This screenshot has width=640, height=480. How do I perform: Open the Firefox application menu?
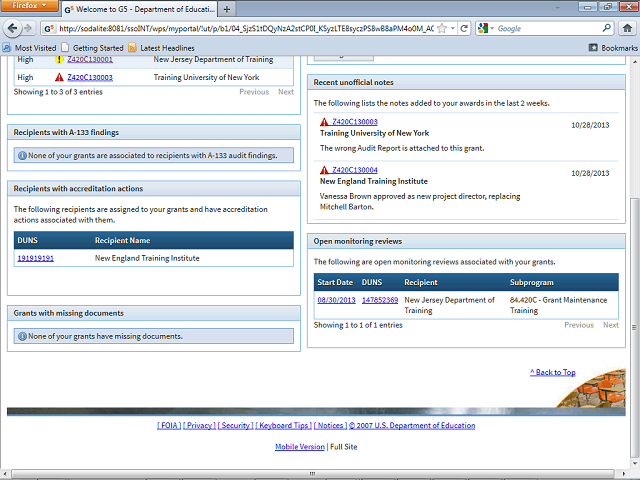point(29,6)
